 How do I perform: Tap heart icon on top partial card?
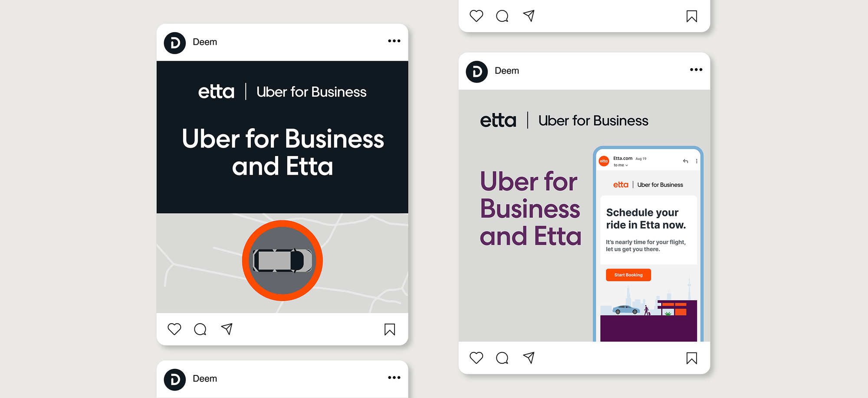(x=477, y=16)
